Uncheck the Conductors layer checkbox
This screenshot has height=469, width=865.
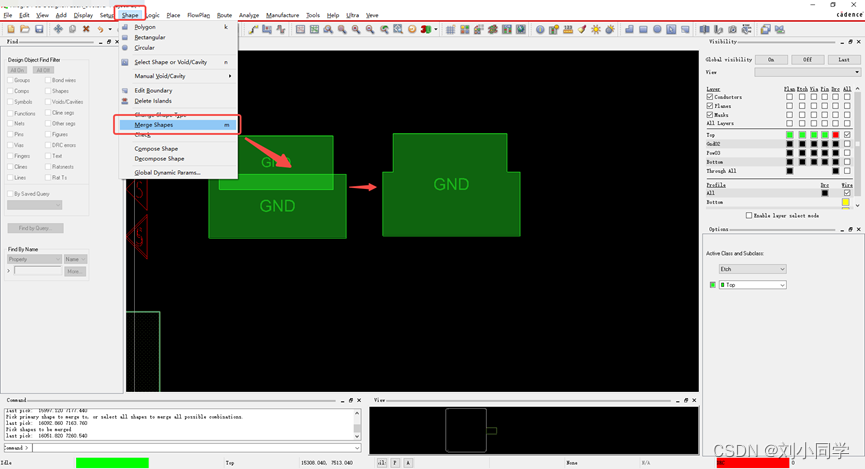(x=710, y=97)
